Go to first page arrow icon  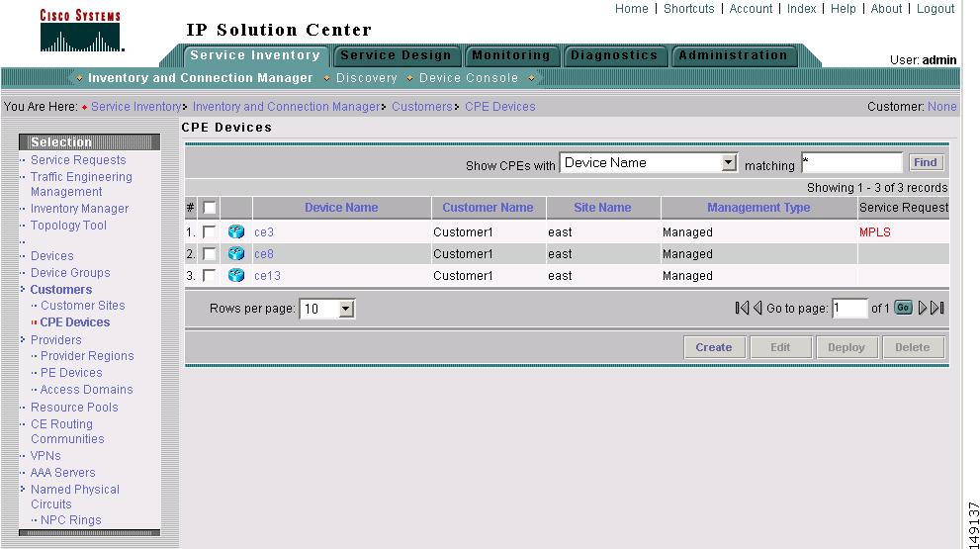(x=742, y=308)
